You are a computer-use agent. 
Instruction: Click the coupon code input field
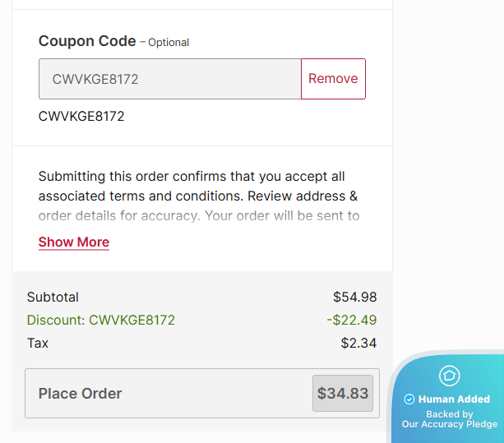pos(169,79)
